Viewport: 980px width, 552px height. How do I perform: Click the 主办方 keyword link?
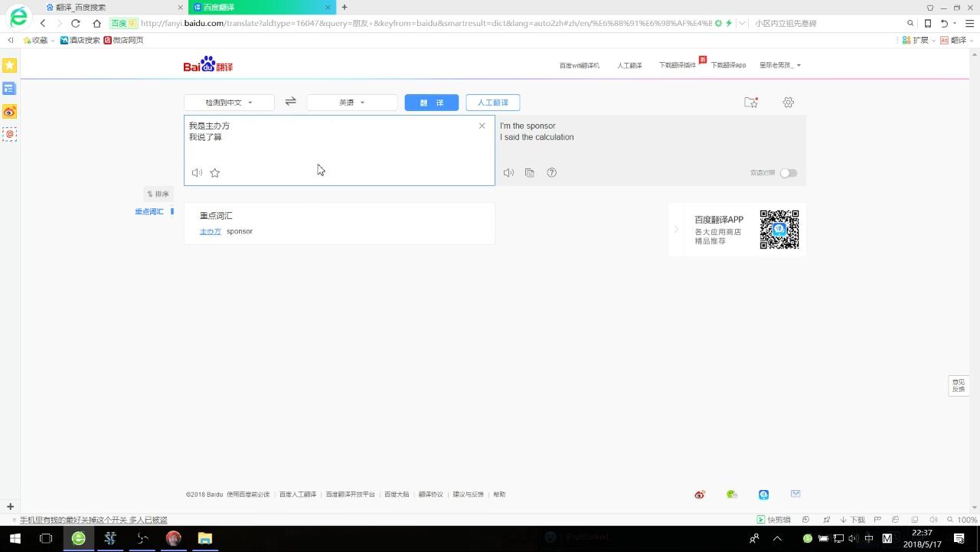point(210,231)
